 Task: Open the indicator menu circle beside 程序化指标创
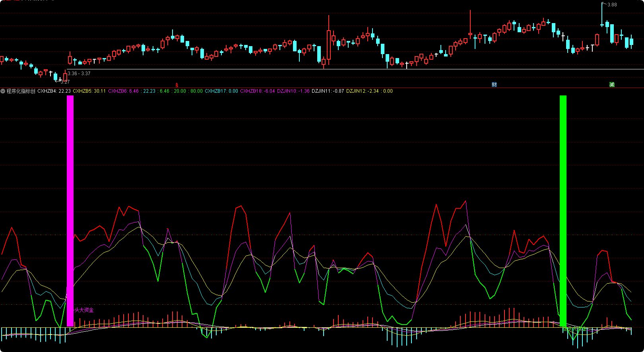tap(3, 91)
